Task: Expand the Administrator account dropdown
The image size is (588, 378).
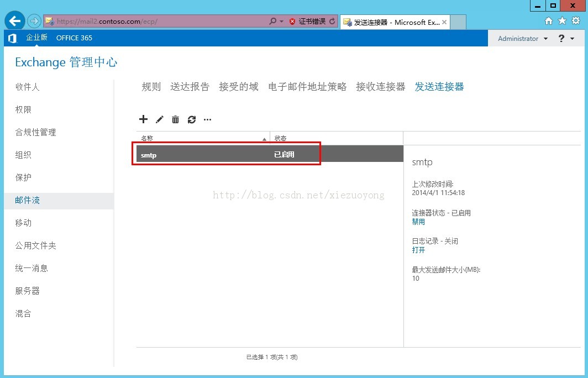Action: pyautogui.click(x=522, y=39)
